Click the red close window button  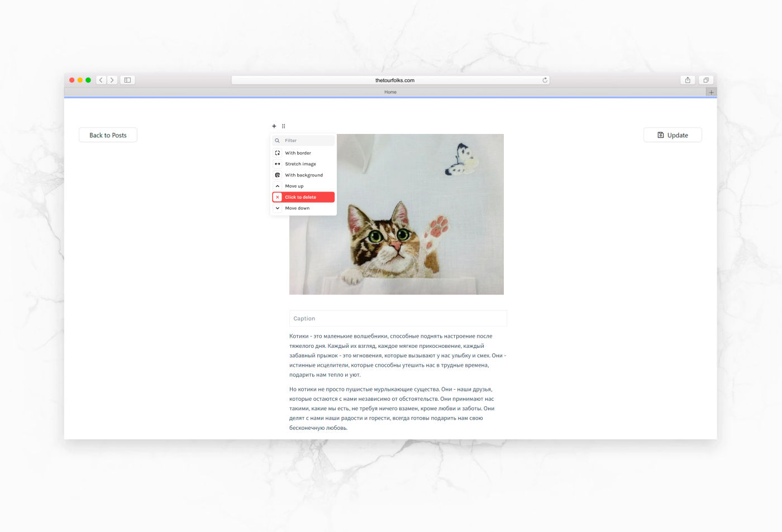point(71,80)
